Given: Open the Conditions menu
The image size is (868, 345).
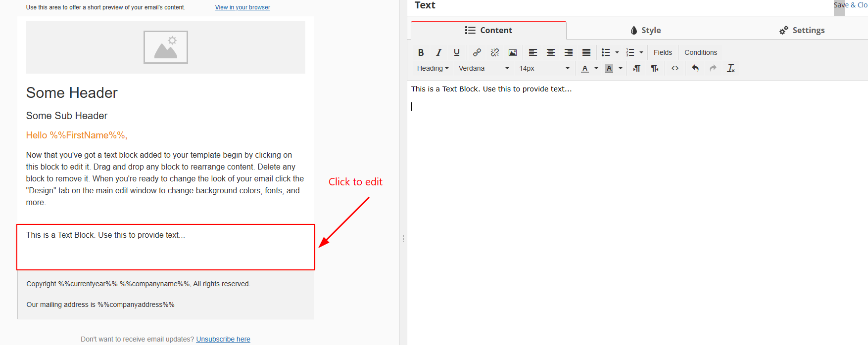Looking at the screenshot, I should pos(701,52).
